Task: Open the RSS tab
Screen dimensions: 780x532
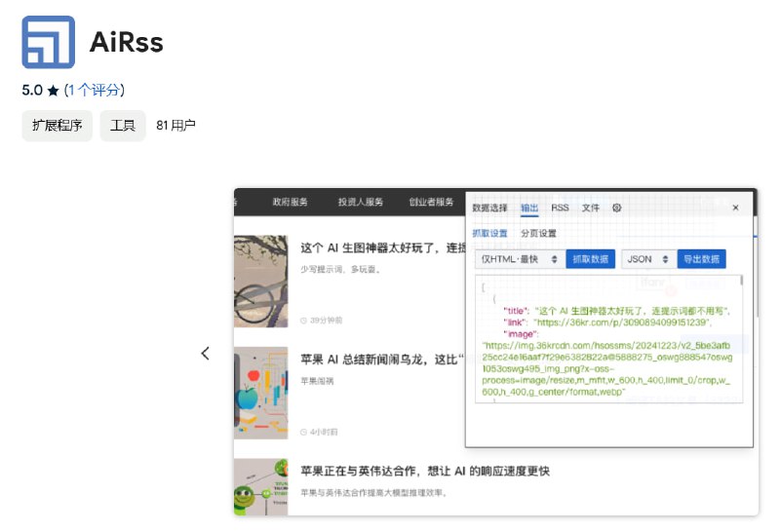Action: [560, 208]
